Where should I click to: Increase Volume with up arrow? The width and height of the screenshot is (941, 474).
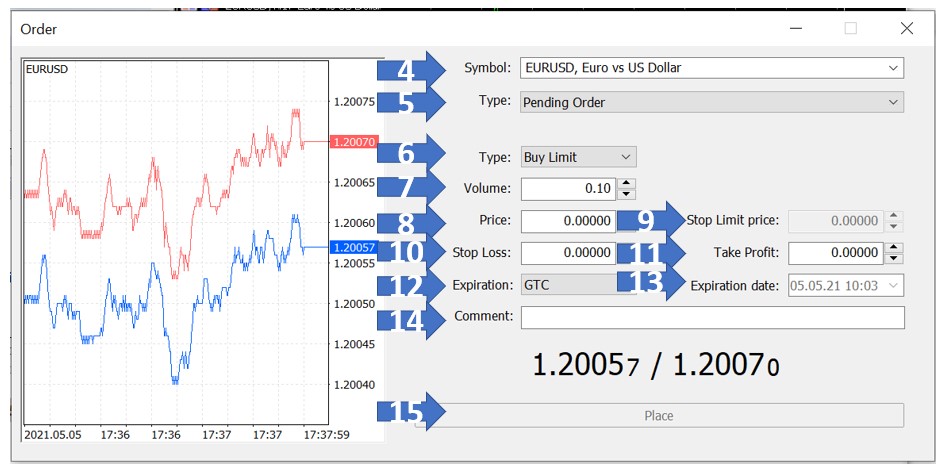coord(627,184)
